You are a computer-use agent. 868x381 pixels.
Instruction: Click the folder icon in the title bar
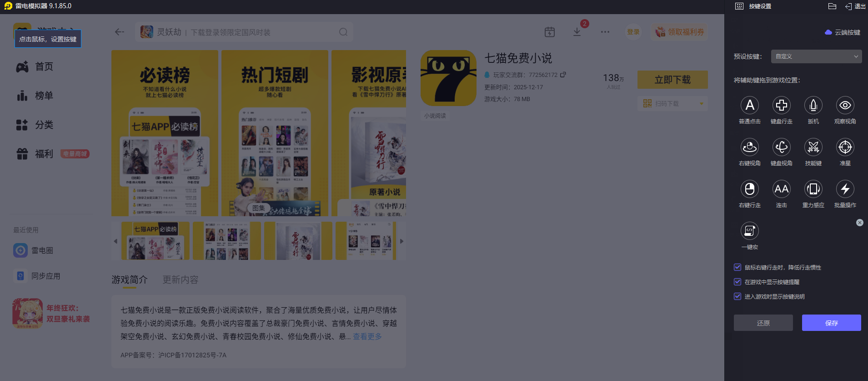[832, 6]
